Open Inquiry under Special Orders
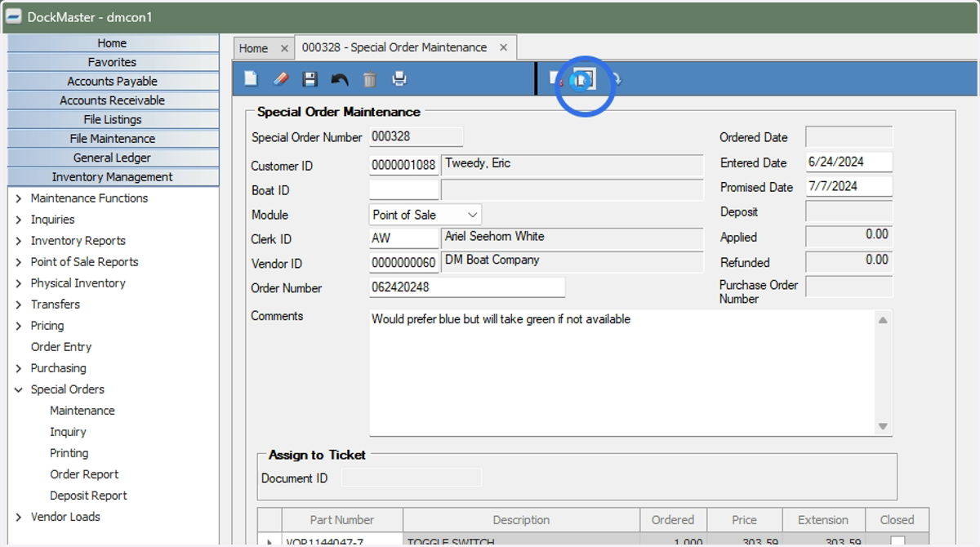980x547 pixels. [68, 432]
